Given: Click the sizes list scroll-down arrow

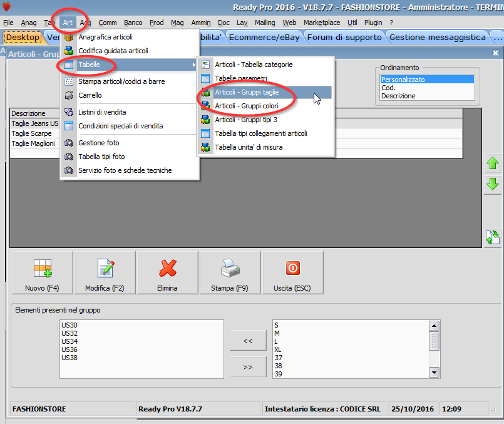Looking at the screenshot, I should click(434, 373).
